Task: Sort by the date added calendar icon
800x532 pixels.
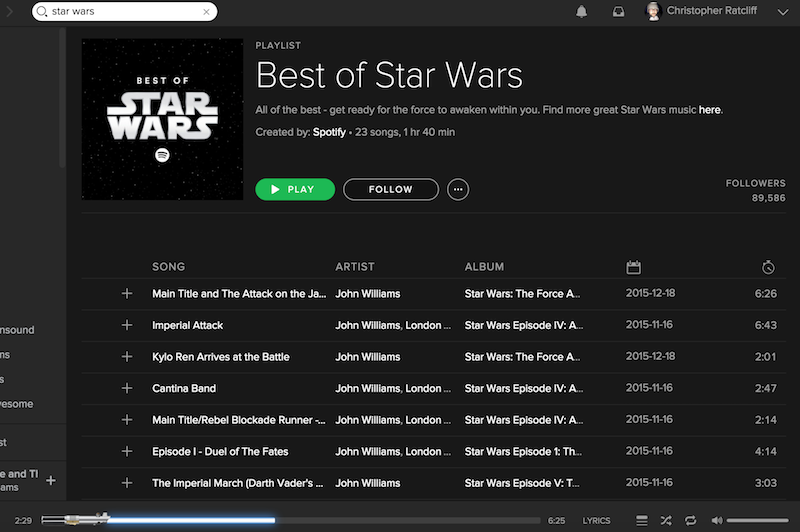Action: (x=633, y=267)
